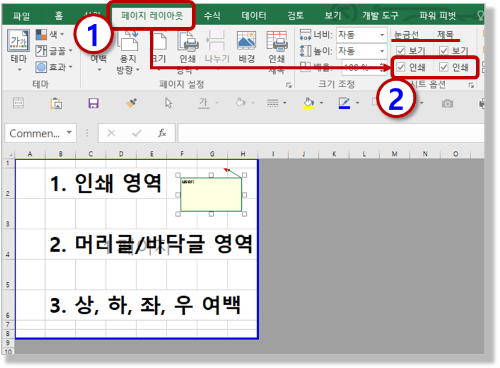Click the 배율 scale spinner arrows

[x=382, y=67]
